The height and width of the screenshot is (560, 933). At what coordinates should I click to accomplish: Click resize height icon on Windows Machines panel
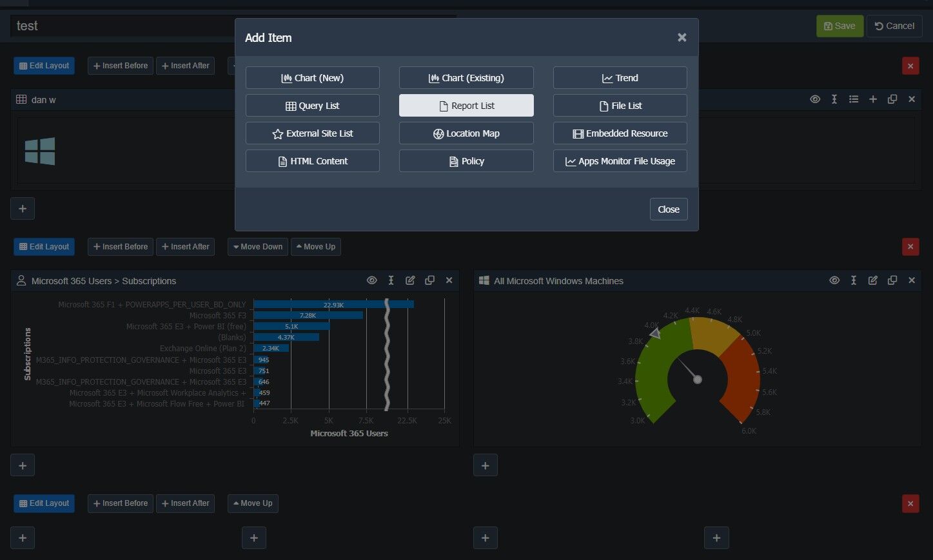click(854, 280)
